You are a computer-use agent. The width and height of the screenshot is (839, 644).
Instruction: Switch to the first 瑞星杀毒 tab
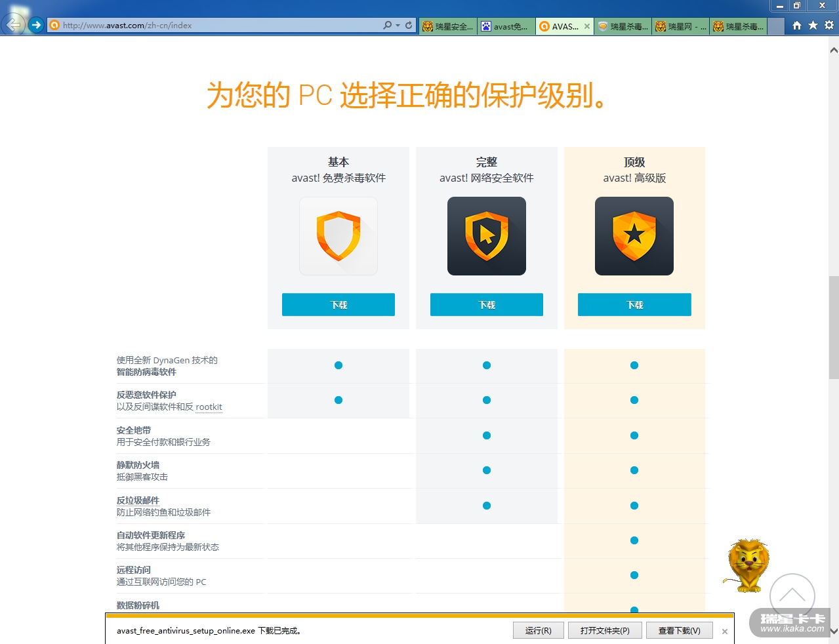click(623, 26)
